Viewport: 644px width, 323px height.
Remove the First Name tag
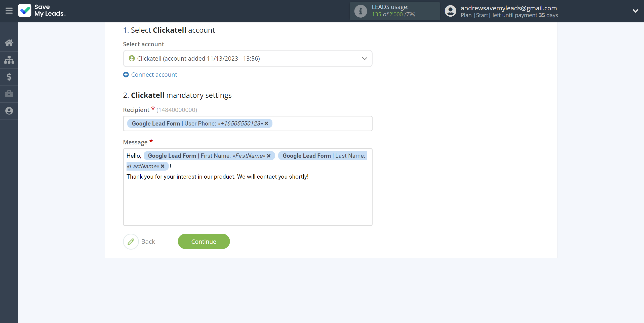pyautogui.click(x=269, y=156)
